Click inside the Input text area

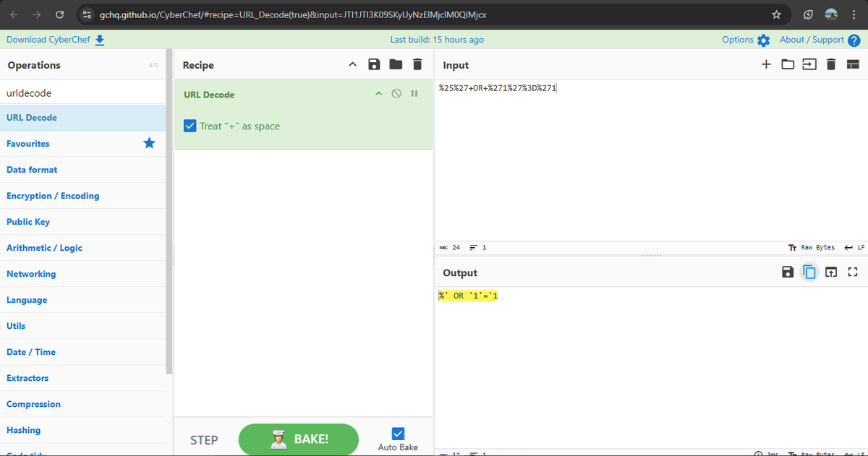pos(651,159)
